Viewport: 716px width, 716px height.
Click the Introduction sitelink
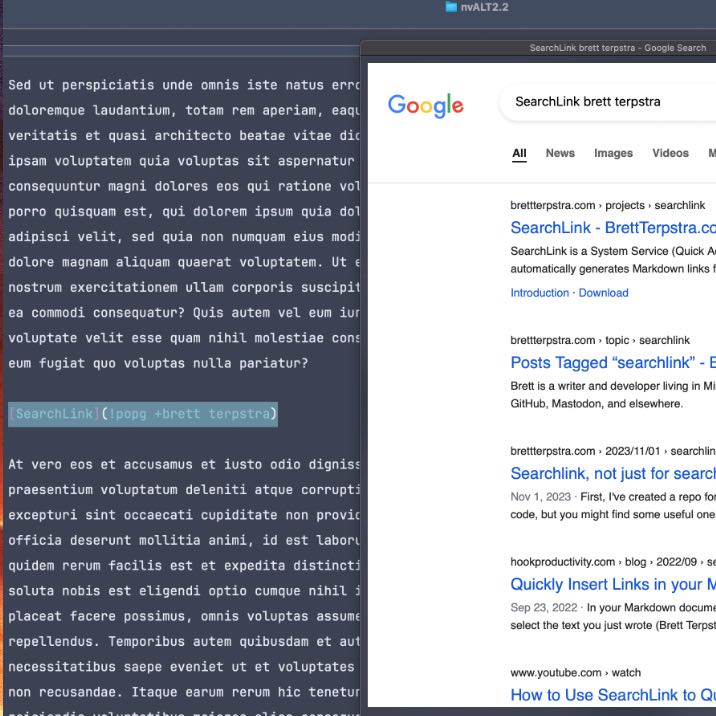point(539,293)
